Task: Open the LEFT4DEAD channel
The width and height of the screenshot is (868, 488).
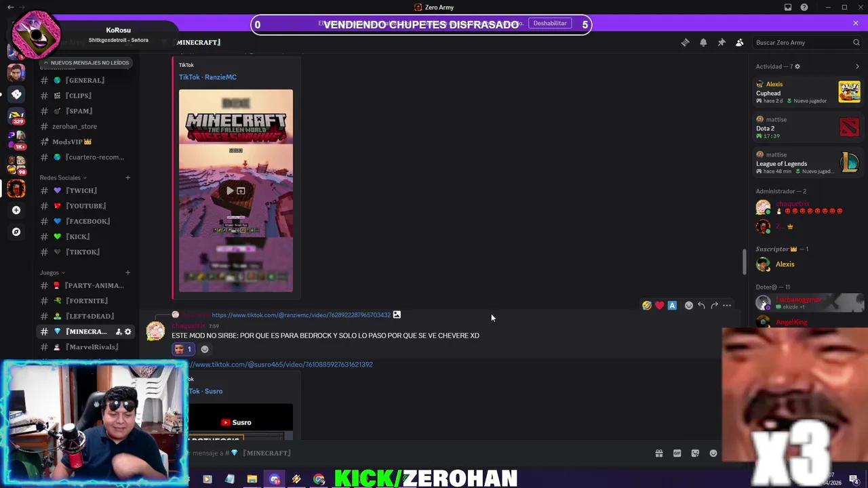Action: (x=85, y=317)
